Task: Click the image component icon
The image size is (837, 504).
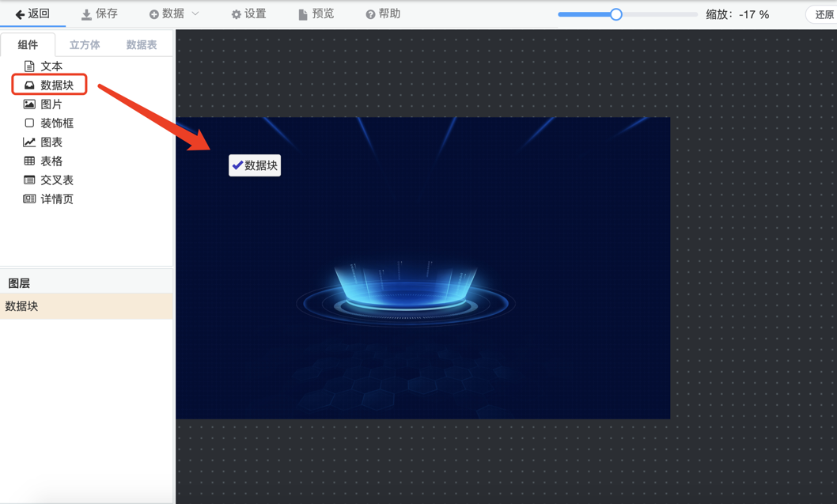Action: (x=29, y=104)
